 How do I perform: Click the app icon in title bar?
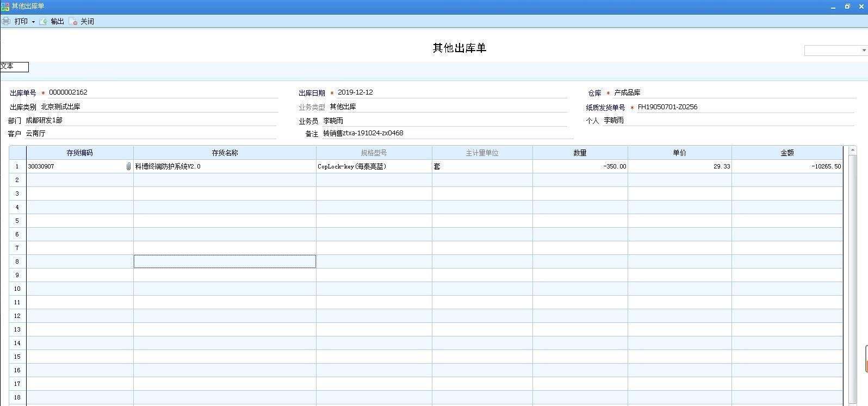pos(5,6)
